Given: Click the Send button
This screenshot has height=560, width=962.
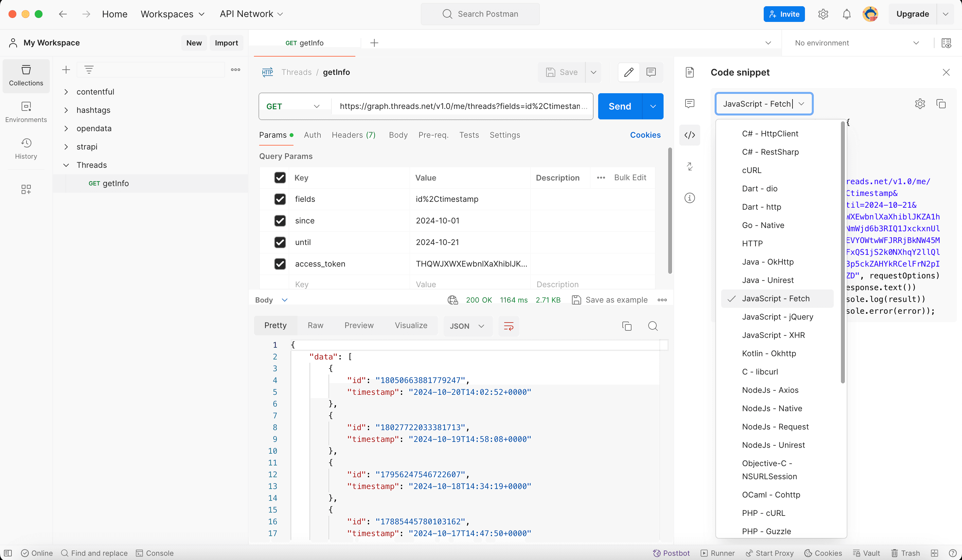Looking at the screenshot, I should tap(619, 106).
